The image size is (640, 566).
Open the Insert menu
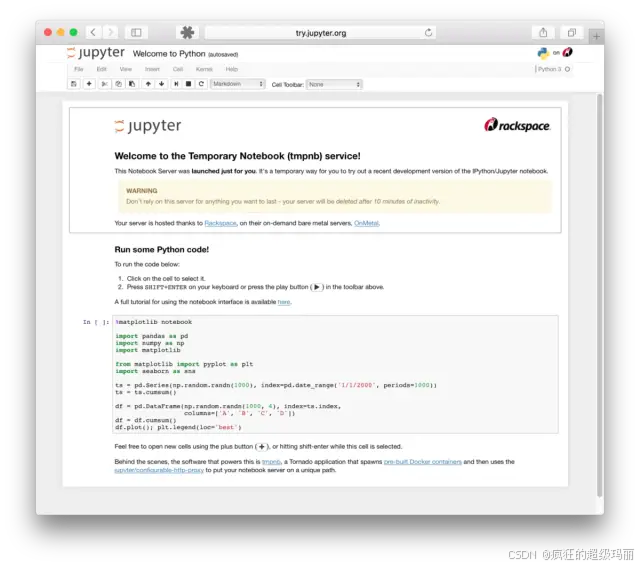152,69
